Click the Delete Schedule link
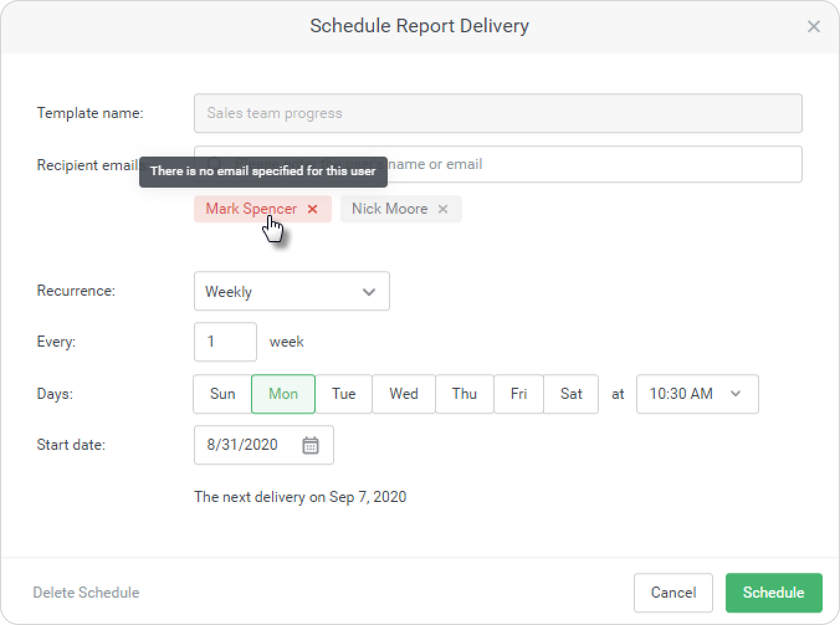This screenshot has height=625, width=840. (x=86, y=593)
